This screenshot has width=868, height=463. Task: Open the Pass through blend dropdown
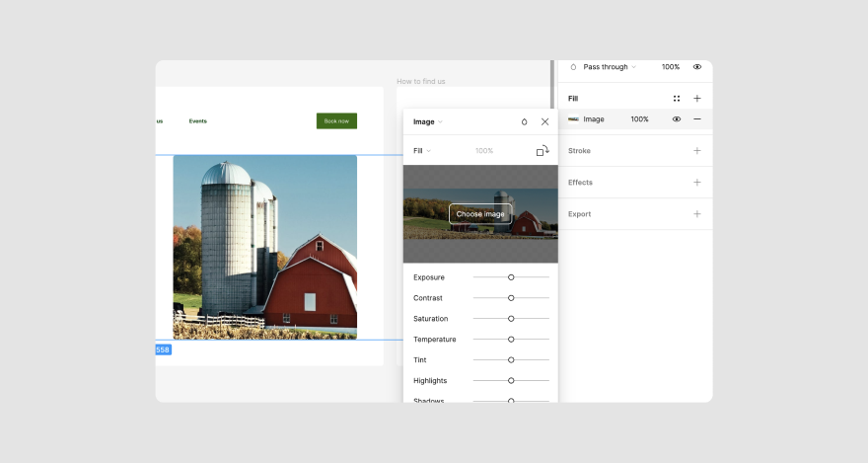[609, 67]
